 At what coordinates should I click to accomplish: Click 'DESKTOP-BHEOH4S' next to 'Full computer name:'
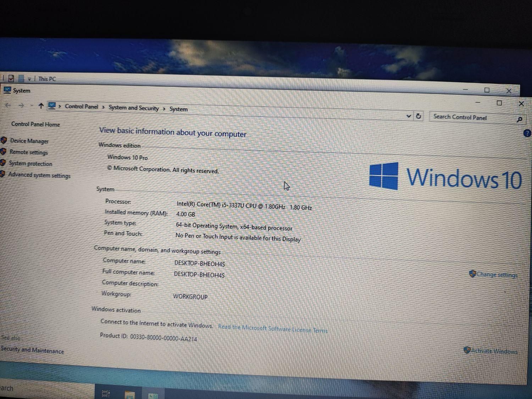[x=199, y=274]
